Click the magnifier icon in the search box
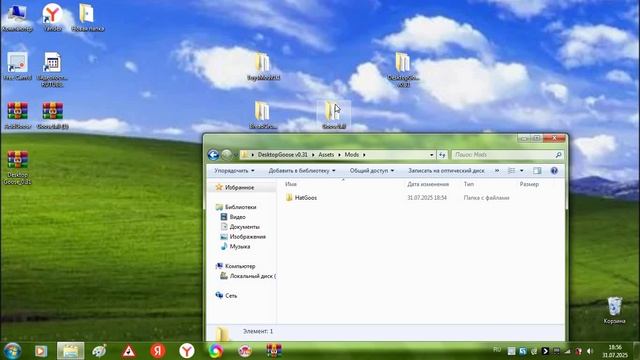Screen dimensions: 640x360 [558, 155]
